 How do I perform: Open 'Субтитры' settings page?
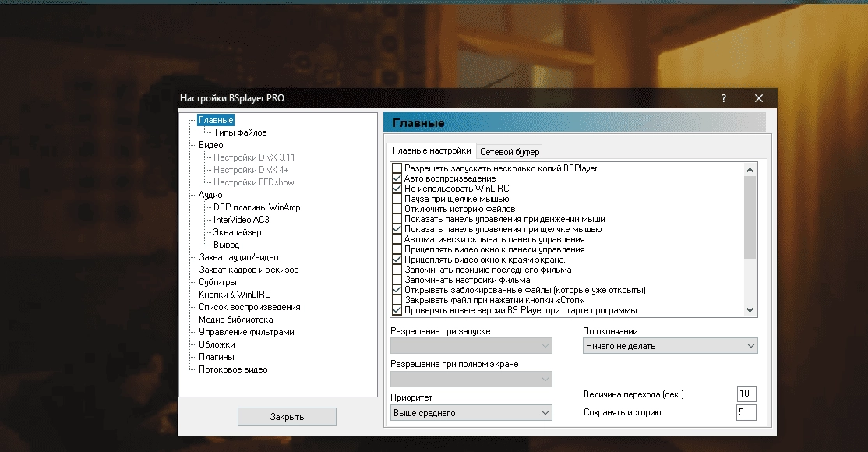pyautogui.click(x=217, y=282)
